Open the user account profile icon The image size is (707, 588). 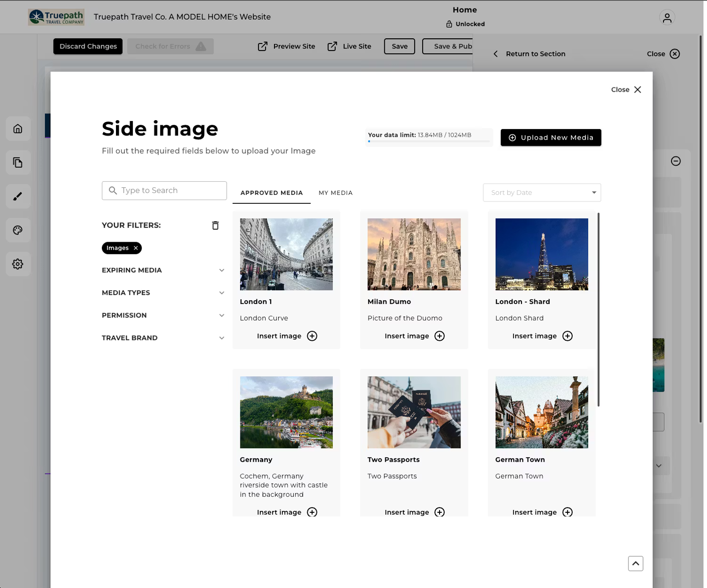click(x=667, y=17)
